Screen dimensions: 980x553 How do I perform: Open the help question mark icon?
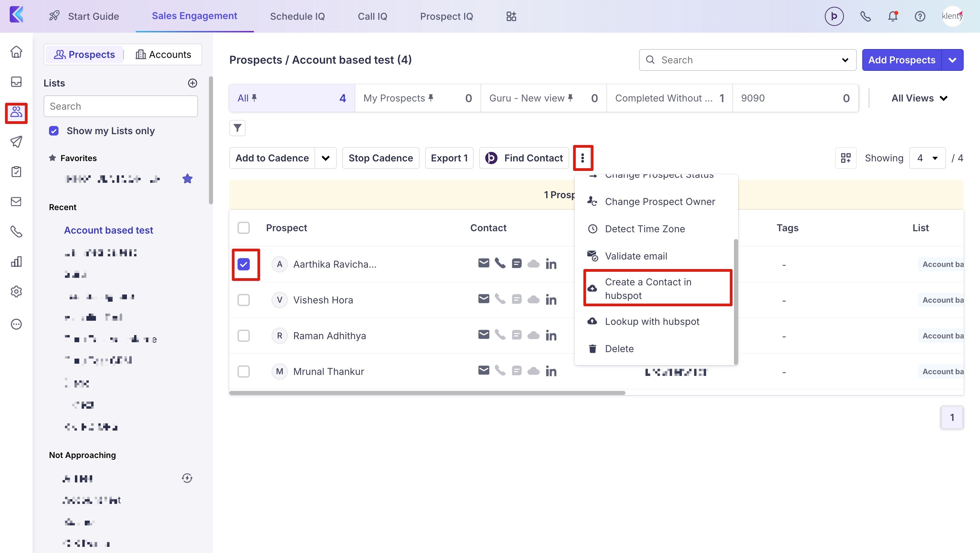(920, 16)
